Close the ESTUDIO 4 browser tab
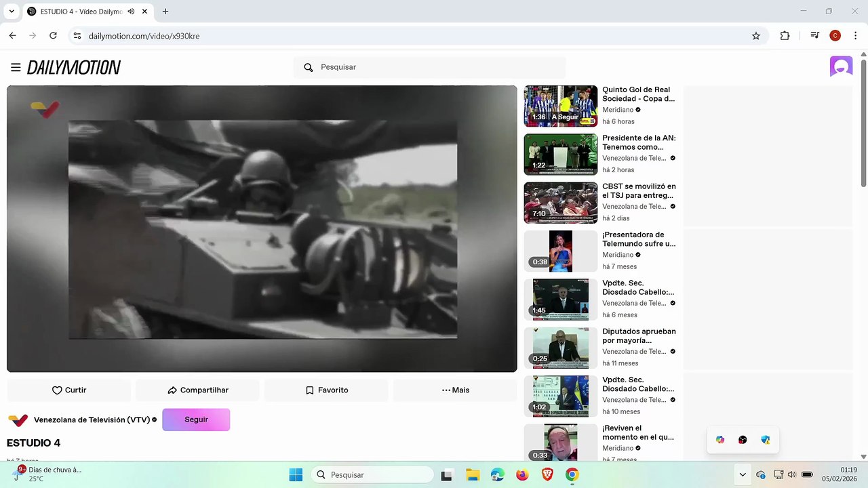The width and height of the screenshot is (868, 488). coord(144,12)
